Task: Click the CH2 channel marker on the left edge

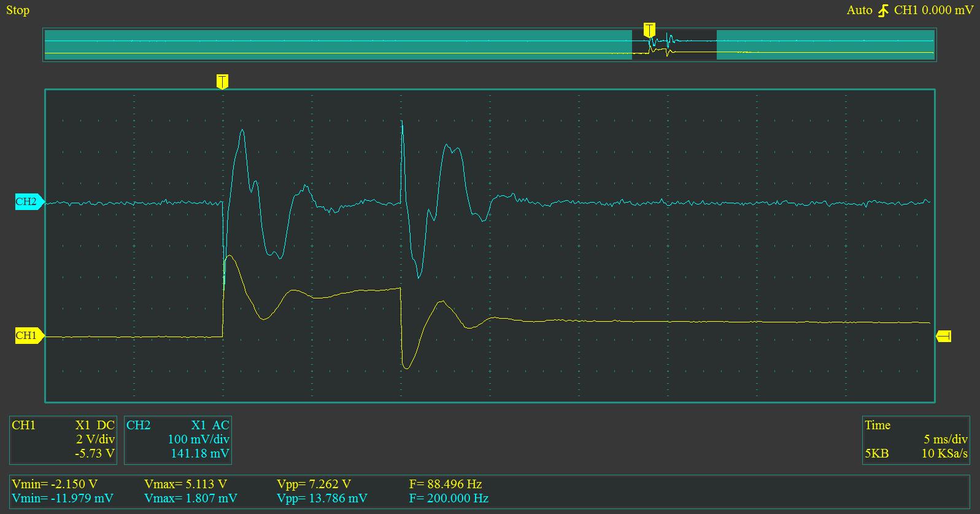Action: [x=29, y=202]
